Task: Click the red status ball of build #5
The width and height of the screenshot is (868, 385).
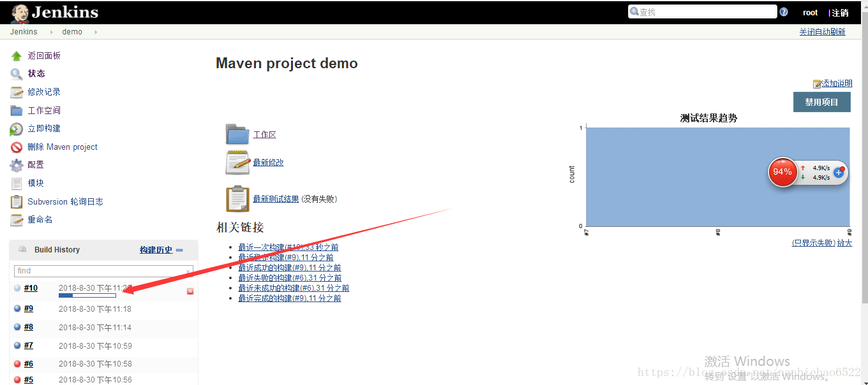Action: point(17,380)
